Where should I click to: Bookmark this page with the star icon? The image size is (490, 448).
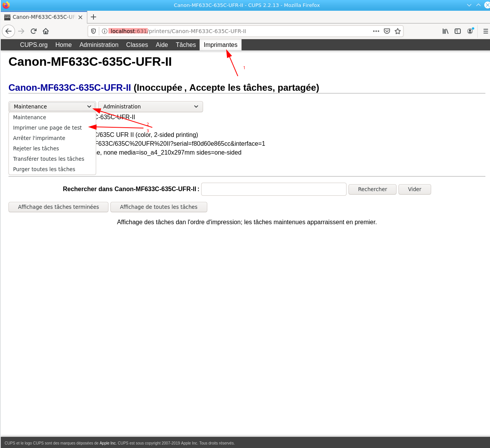[398, 31]
